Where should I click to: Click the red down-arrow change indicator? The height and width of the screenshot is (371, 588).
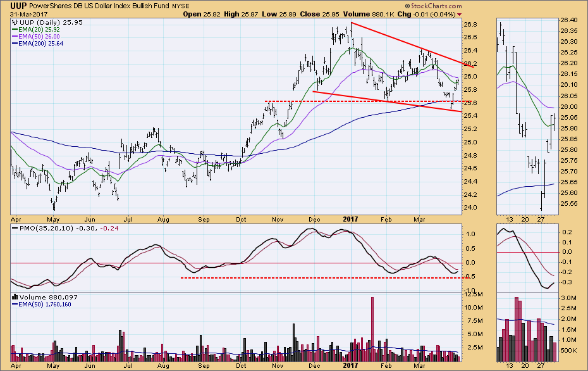(x=459, y=15)
